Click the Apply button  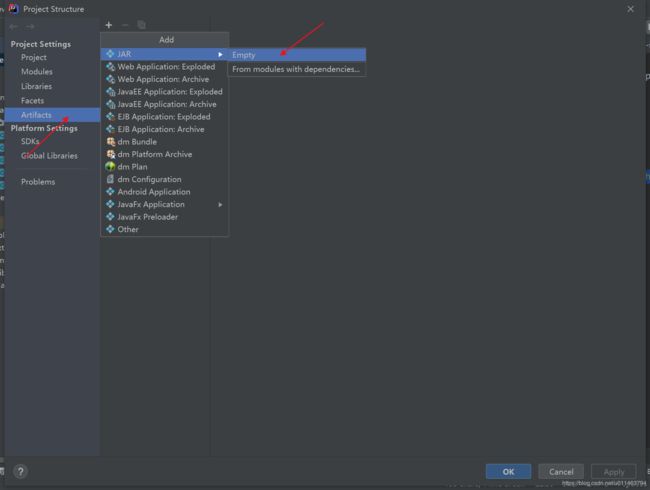click(x=614, y=472)
